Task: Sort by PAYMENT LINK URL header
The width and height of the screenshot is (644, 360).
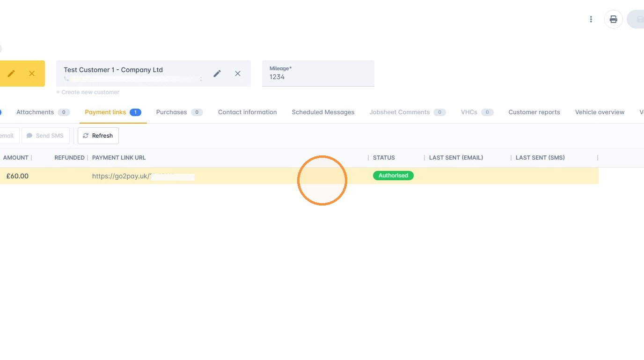Action: [x=119, y=158]
